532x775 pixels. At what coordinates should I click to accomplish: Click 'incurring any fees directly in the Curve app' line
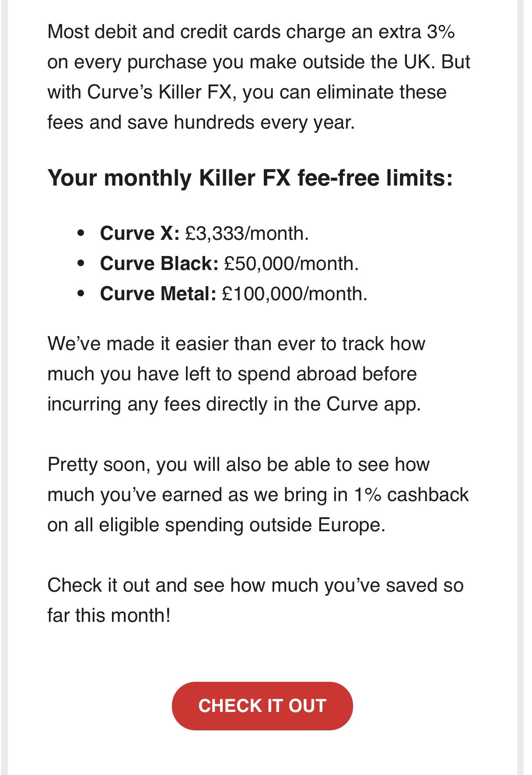click(x=234, y=404)
